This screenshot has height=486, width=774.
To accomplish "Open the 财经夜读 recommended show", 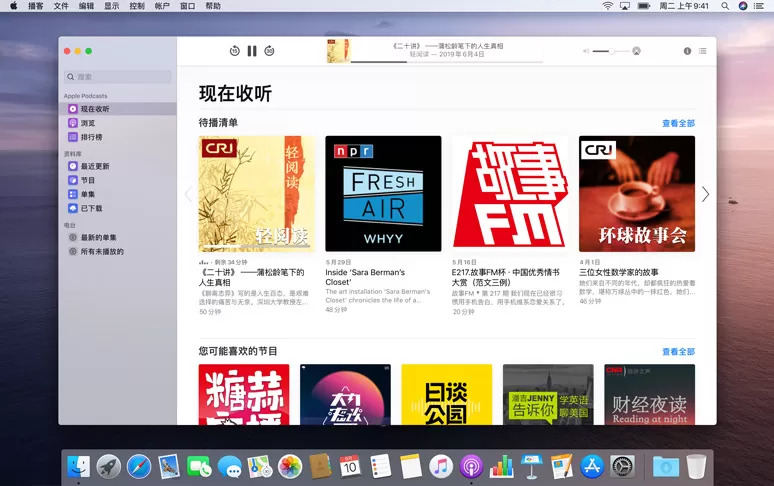I will pos(650,394).
